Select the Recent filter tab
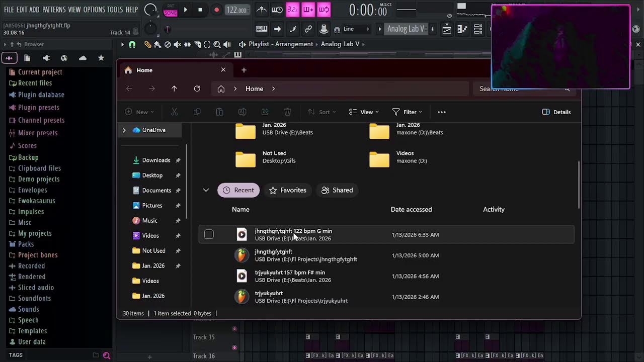 coord(238,190)
